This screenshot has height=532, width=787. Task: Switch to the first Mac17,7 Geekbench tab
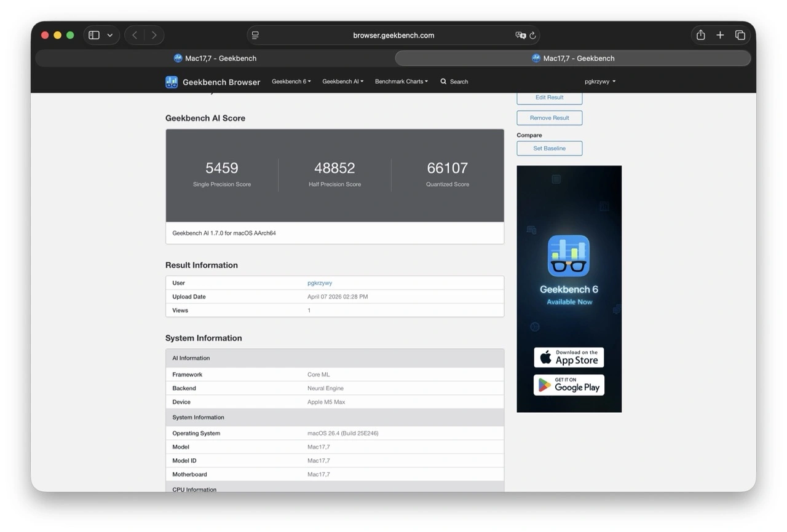click(215, 58)
